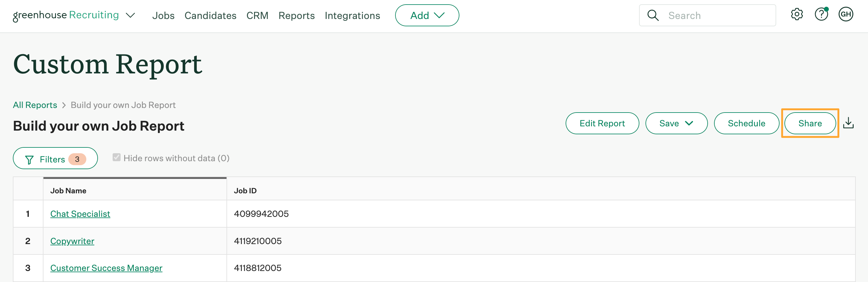This screenshot has height=282, width=868.
Task: Open the Save dropdown menu
Action: tap(676, 123)
